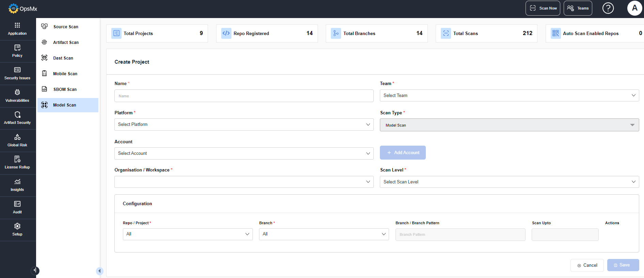Open the Repo / Project dropdown
The height and width of the screenshot is (278, 644).
(188, 234)
